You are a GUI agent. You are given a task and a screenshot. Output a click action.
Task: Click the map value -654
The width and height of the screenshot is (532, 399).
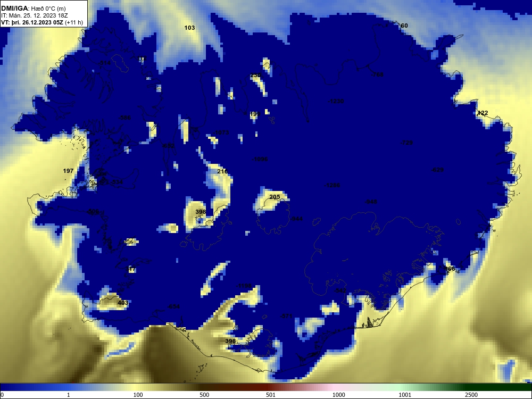[173, 307]
